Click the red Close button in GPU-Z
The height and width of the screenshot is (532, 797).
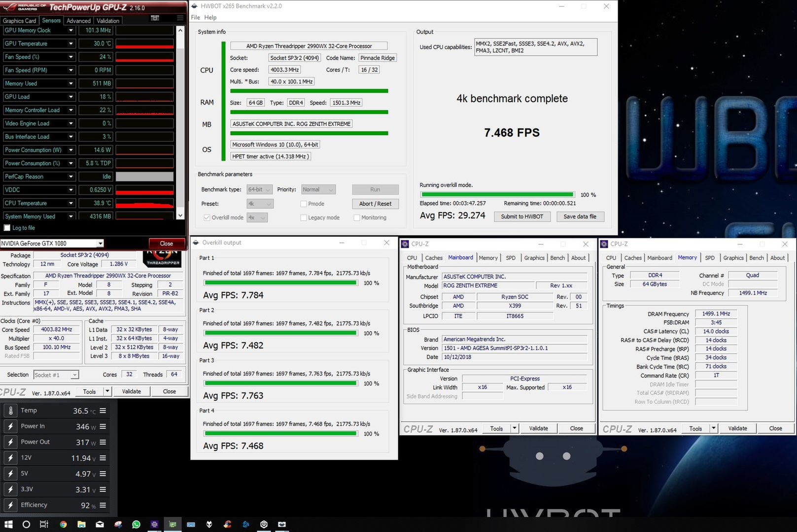point(166,243)
